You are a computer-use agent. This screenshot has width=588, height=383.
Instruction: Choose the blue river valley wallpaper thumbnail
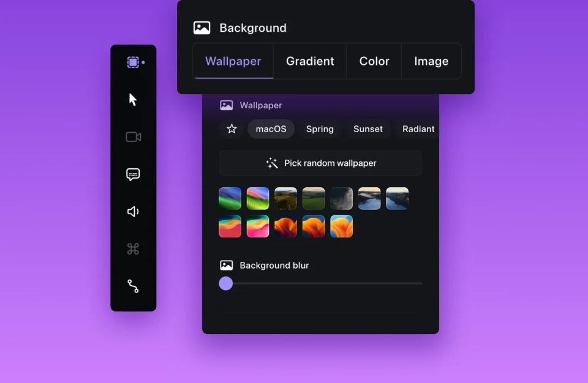(x=397, y=198)
